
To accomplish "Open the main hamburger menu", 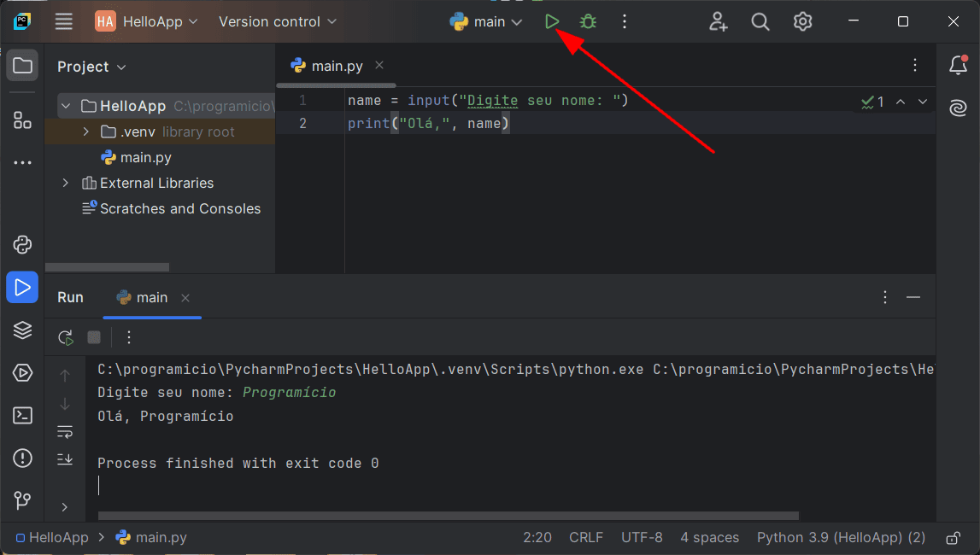I will pyautogui.click(x=64, y=22).
